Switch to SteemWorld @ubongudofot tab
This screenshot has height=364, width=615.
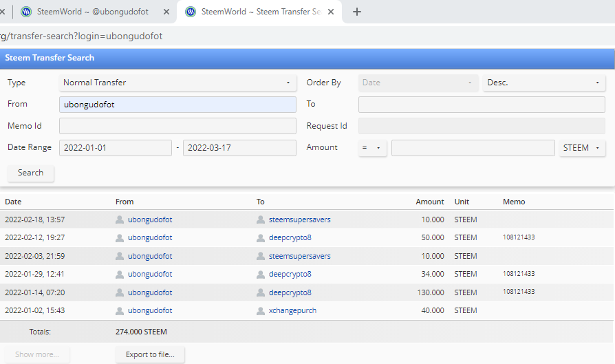93,12
